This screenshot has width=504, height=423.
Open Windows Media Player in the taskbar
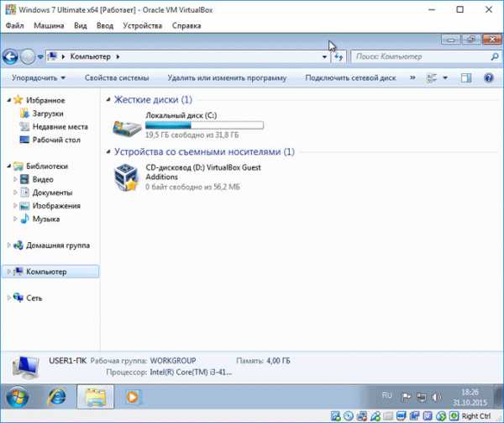[x=132, y=395]
